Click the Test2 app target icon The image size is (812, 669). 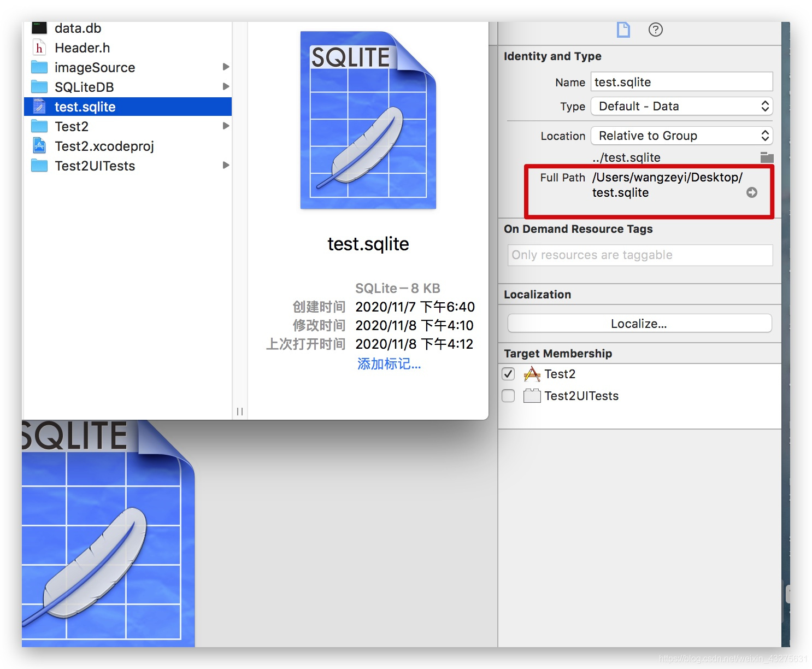(532, 374)
